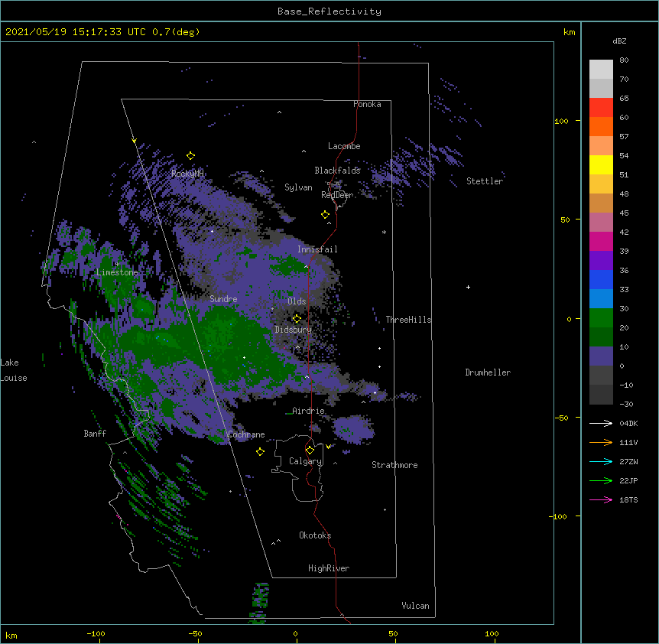Click the RockyMH label
The image size is (659, 644).
[187, 174]
